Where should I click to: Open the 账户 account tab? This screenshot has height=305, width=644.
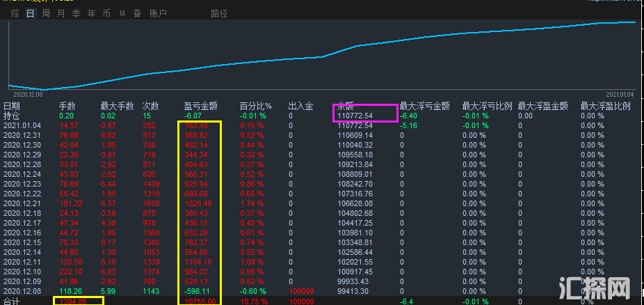159,13
